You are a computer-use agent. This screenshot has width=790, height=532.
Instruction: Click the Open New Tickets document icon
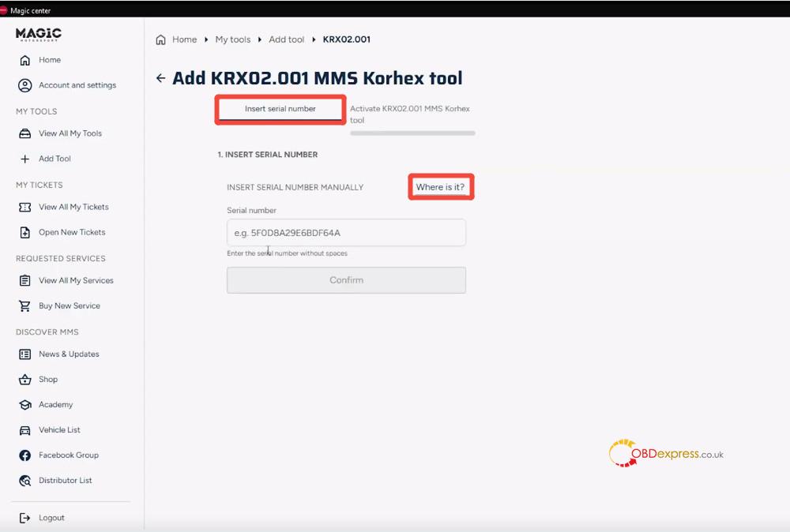point(24,233)
